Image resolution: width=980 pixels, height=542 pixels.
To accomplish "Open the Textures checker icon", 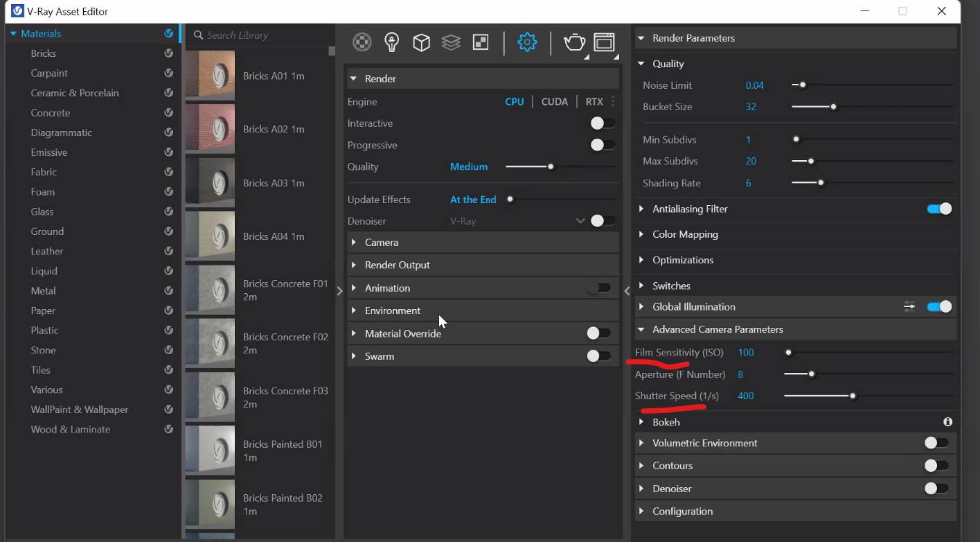I will point(481,42).
